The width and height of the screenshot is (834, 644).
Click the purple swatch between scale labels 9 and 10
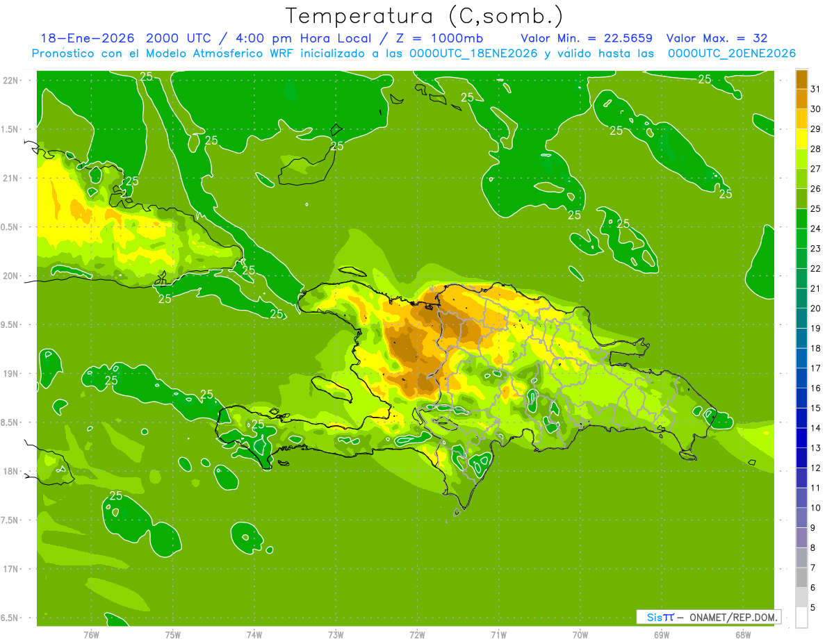tap(801, 518)
